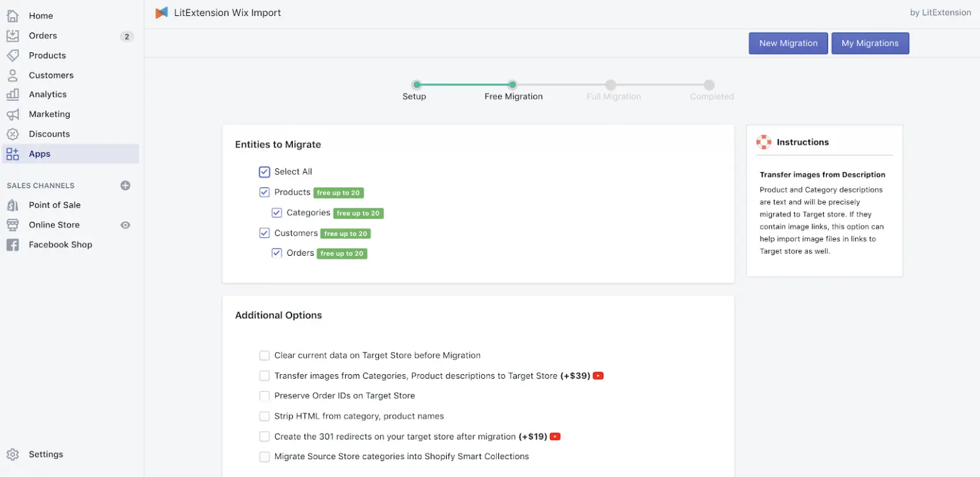Image resolution: width=980 pixels, height=477 pixels.
Task: Open Home in the sidebar
Action: [x=41, y=16]
